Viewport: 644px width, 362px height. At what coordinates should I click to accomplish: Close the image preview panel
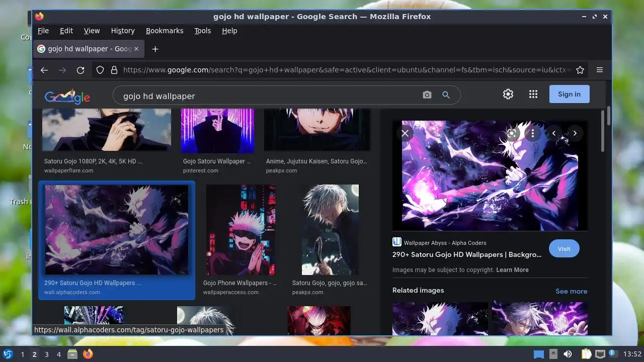coord(405,133)
